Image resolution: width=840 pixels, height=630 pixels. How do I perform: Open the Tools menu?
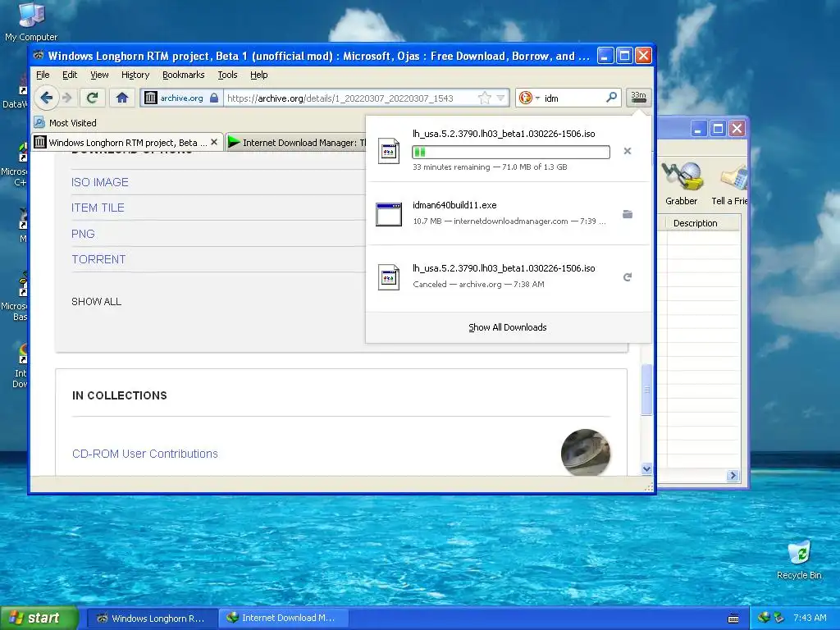tap(227, 75)
